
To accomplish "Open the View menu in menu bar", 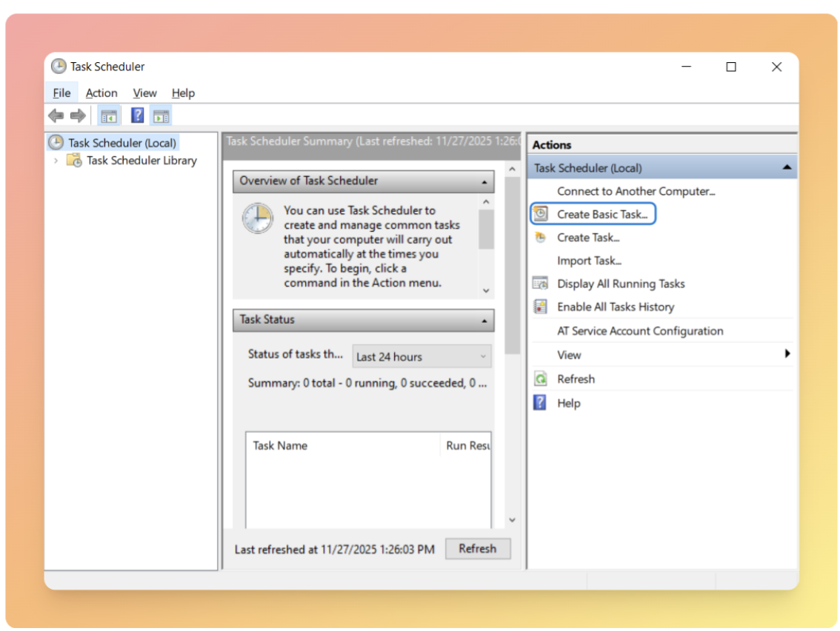I will pos(144,93).
